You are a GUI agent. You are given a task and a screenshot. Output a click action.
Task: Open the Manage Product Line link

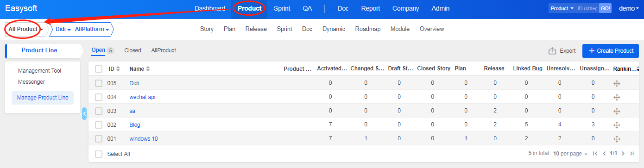coord(43,98)
